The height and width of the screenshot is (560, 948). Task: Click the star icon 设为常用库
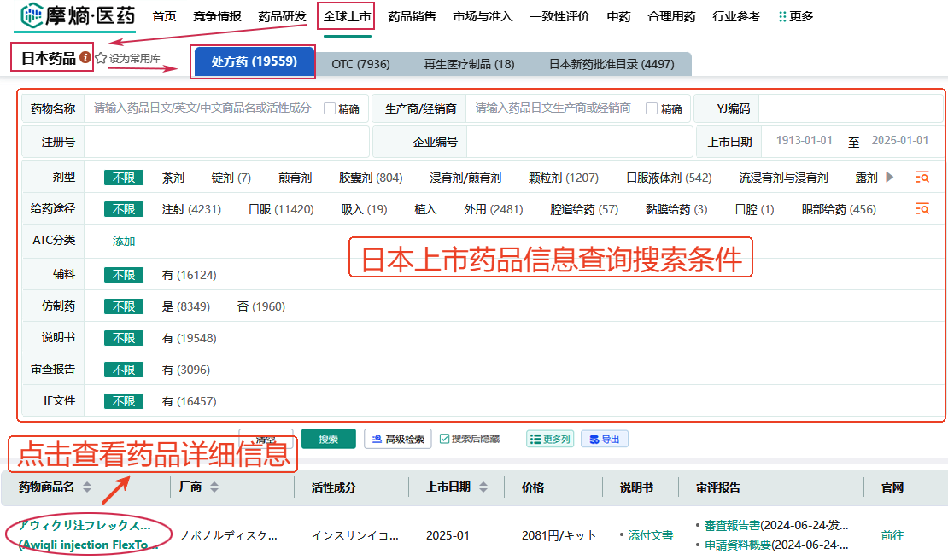point(101,59)
